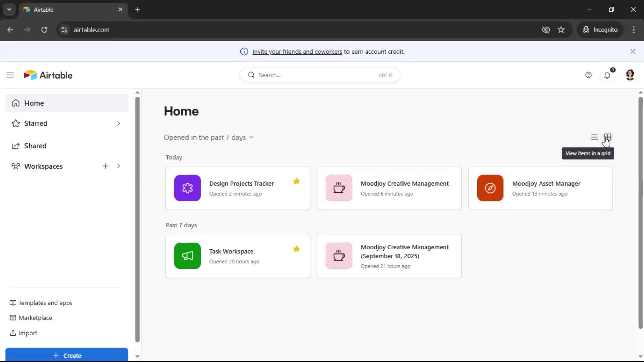The image size is (644, 362).
Task: Select the Airtable browser tab
Action: pyautogui.click(x=73, y=9)
